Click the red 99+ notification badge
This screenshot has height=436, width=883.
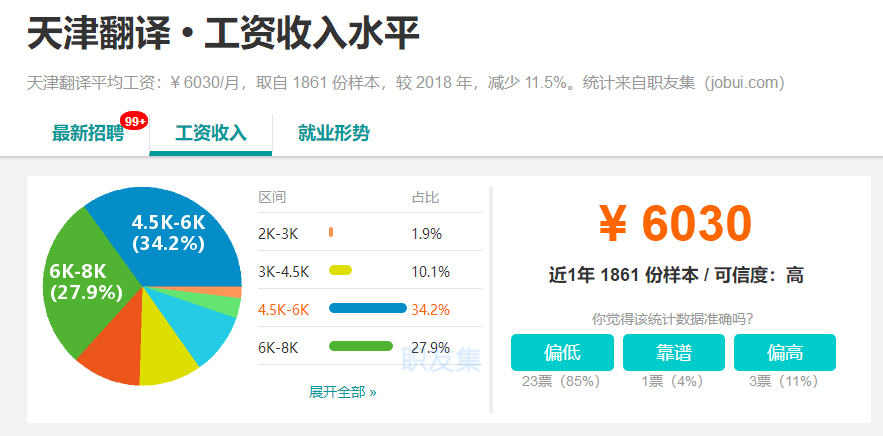135,122
